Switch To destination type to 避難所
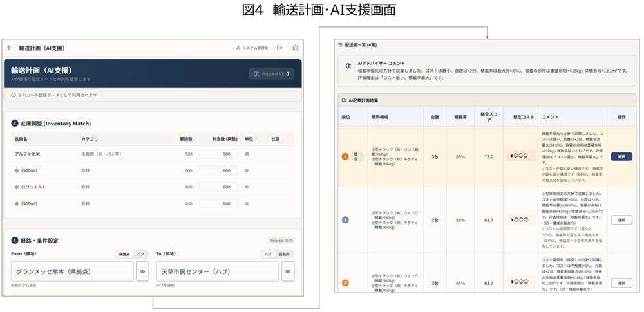Viewport: 644px width, 312px height. (284, 254)
